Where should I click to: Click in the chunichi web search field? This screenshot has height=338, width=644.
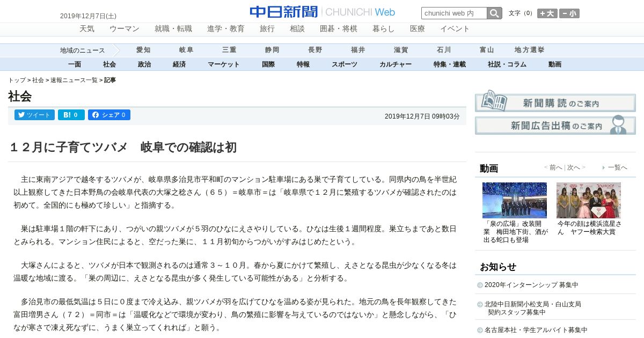click(x=454, y=13)
